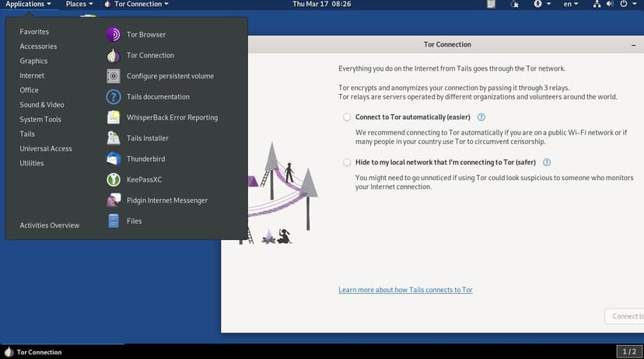This screenshot has height=359, width=644.
Task: Click the Tor status icon in top bar
Action: tap(514, 4)
